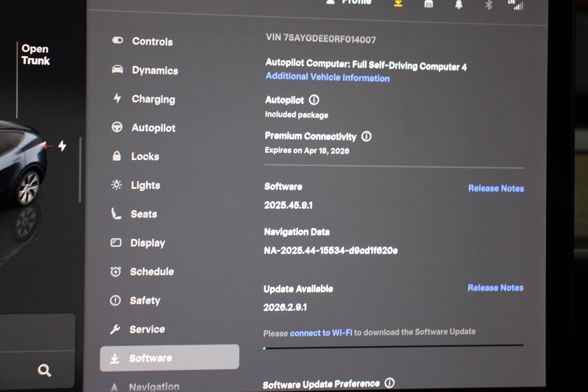Image resolution: width=588 pixels, height=392 pixels.
Task: Tap the VIN 7SAYGDEE0RF014007 text
Action: click(x=320, y=38)
